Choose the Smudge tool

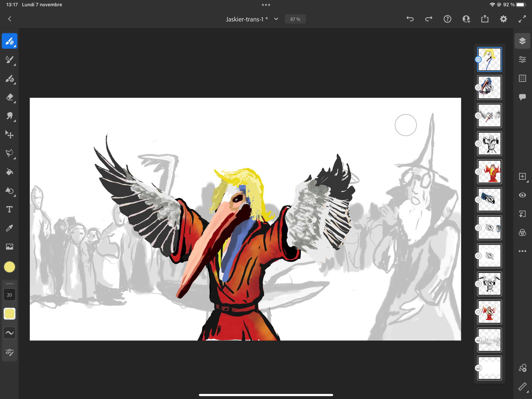(x=9, y=116)
